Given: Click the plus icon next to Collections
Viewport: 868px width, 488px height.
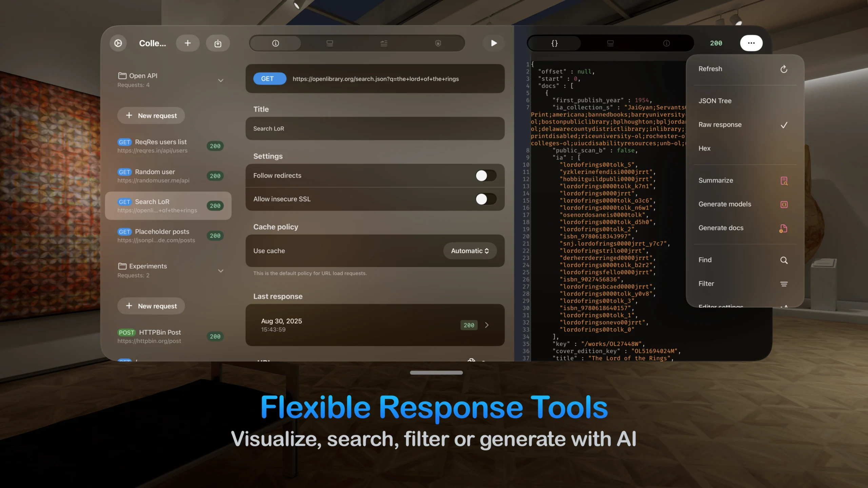Looking at the screenshot, I should click(188, 43).
